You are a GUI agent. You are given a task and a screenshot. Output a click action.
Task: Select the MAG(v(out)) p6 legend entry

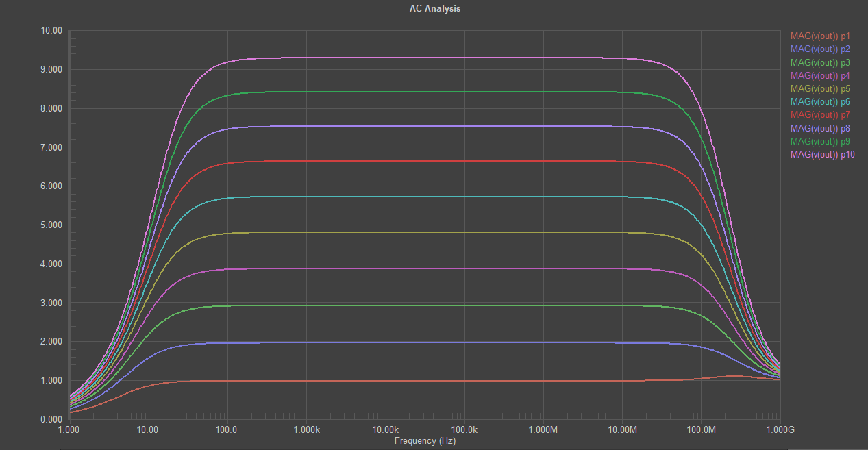click(x=820, y=101)
